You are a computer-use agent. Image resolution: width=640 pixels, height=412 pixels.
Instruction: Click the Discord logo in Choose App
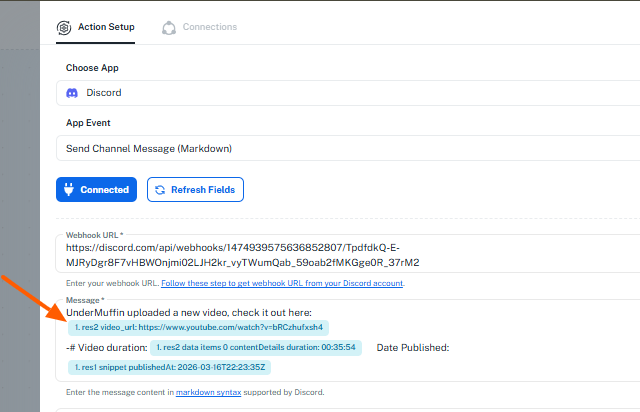click(x=72, y=93)
